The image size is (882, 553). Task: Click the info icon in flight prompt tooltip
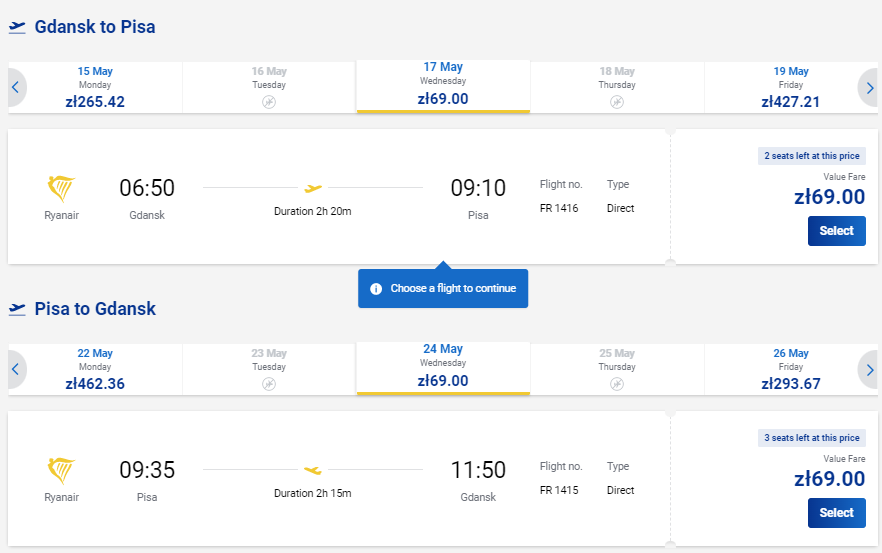[x=376, y=289]
